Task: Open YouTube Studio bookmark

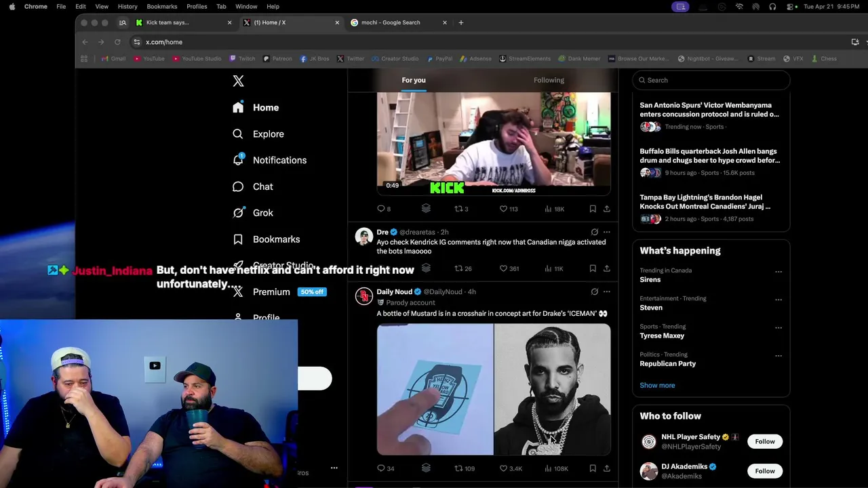Action: click(x=197, y=59)
